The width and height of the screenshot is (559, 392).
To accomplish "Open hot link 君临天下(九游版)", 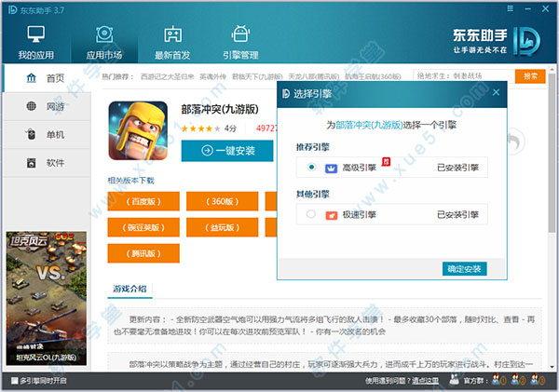I will (x=257, y=76).
